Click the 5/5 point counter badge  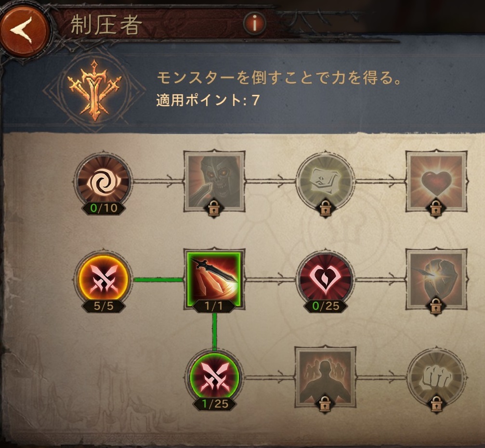[104, 306]
